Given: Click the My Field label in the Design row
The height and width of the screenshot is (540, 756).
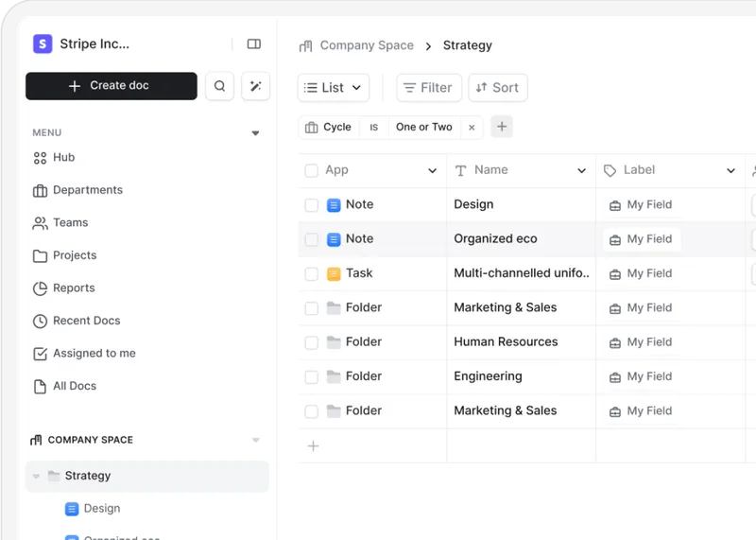Looking at the screenshot, I should [642, 205].
